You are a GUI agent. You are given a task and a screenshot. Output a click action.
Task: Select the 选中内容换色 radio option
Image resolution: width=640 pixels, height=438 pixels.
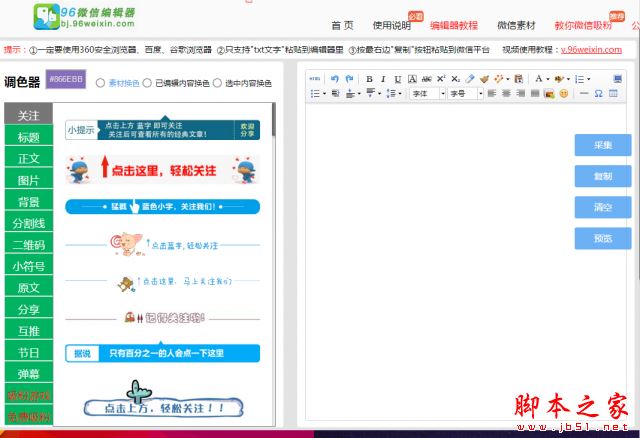click(x=217, y=83)
